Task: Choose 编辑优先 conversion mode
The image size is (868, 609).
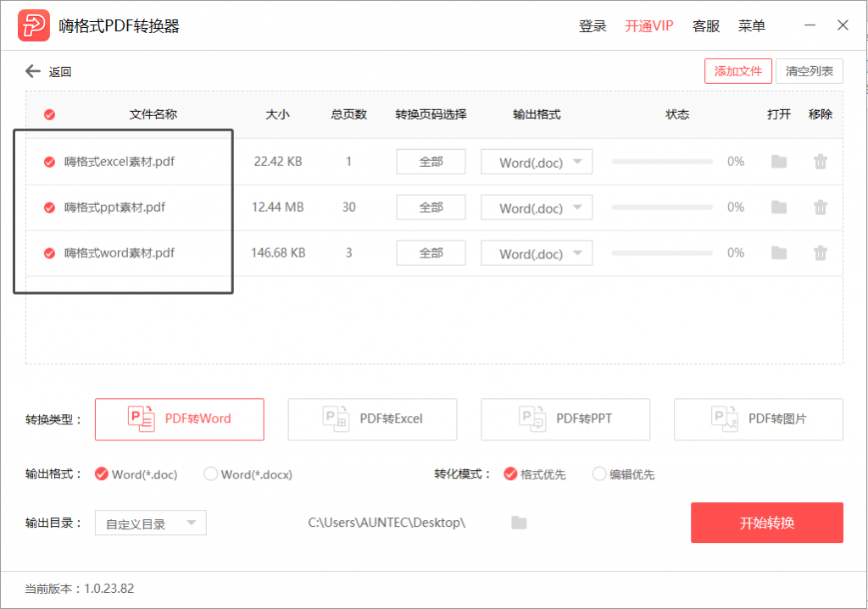Action: point(599,474)
